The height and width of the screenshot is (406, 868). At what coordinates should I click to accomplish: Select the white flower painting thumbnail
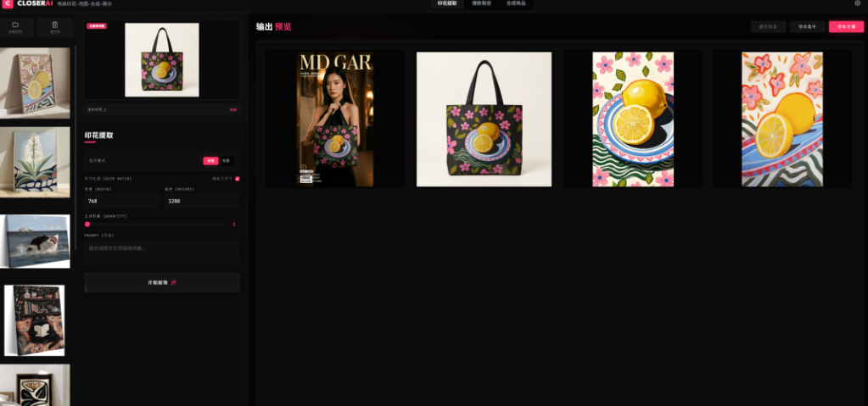click(x=35, y=162)
